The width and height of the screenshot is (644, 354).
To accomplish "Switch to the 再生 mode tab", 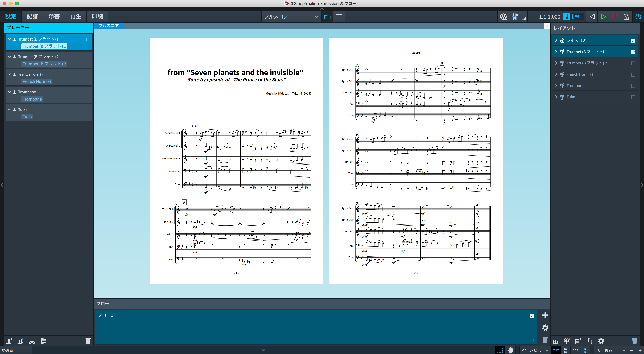I will (76, 16).
